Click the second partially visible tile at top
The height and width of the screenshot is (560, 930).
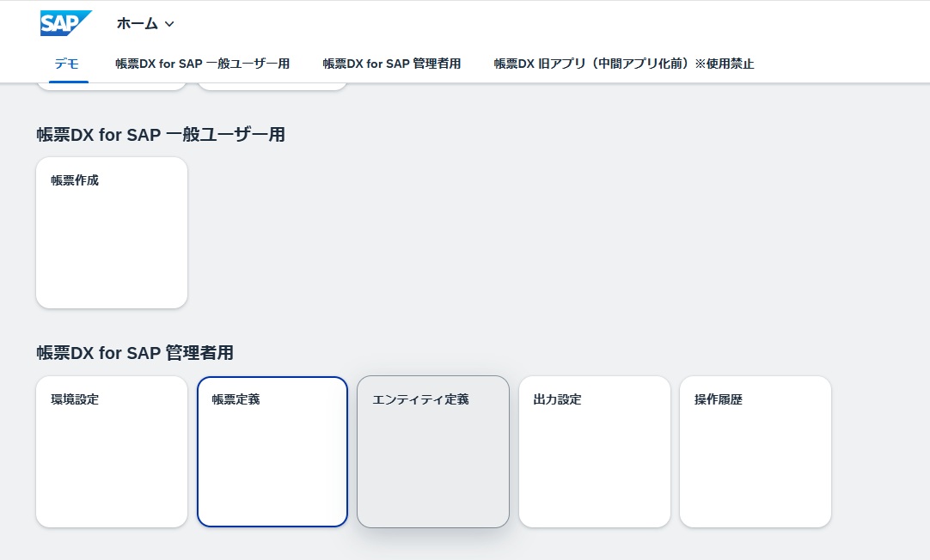272,86
